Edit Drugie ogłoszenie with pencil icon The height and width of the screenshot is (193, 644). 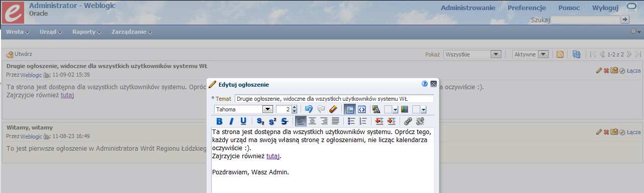pos(599,71)
